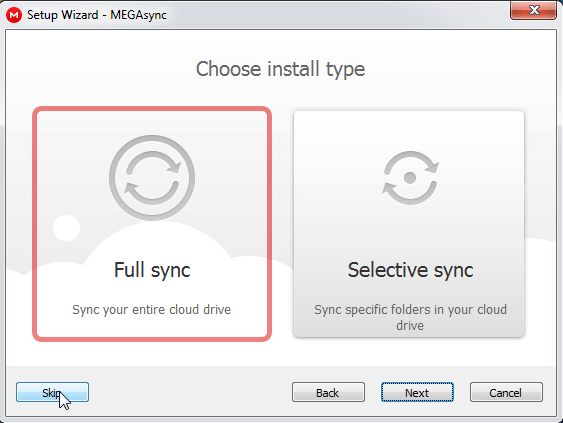Click the Skip button
Image resolution: width=563 pixels, height=423 pixels.
(x=52, y=392)
